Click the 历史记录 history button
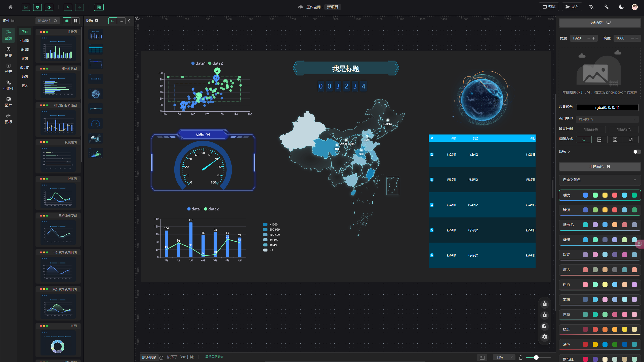 [x=149, y=357]
